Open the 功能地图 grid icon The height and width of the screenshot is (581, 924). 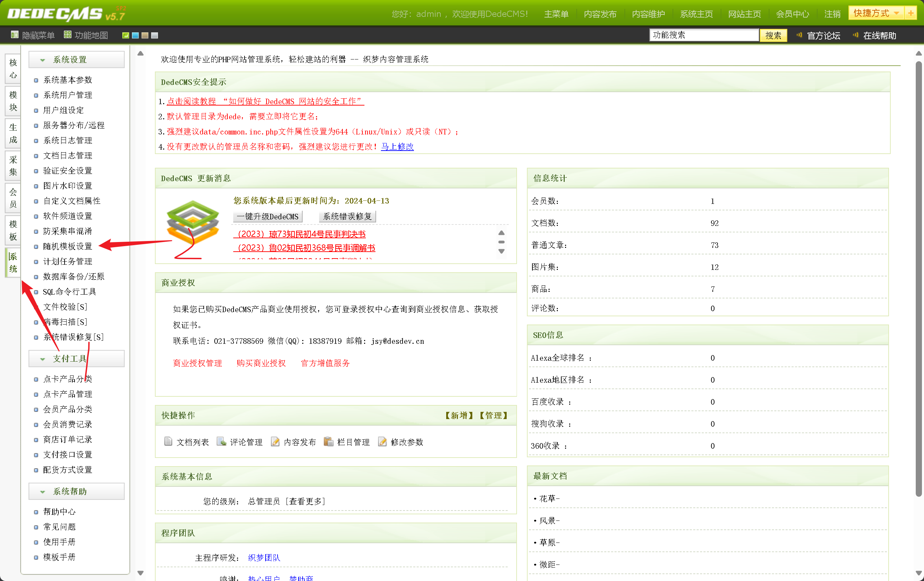pos(68,35)
